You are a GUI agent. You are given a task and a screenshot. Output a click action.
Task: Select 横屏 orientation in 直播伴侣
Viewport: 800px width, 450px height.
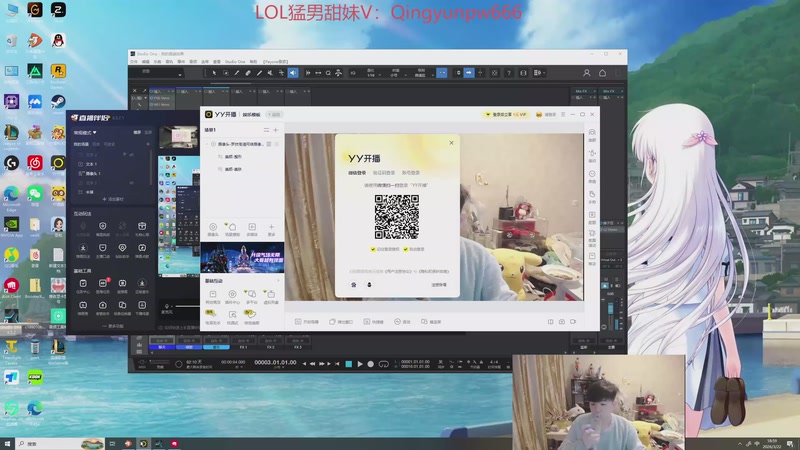pos(137,133)
